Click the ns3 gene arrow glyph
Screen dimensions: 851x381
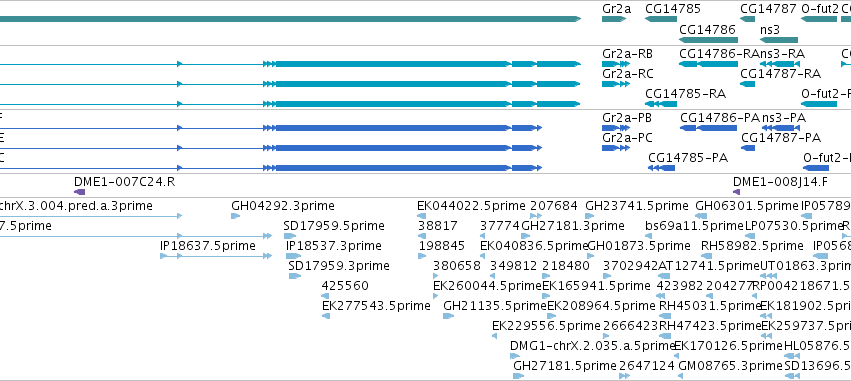coord(779,40)
